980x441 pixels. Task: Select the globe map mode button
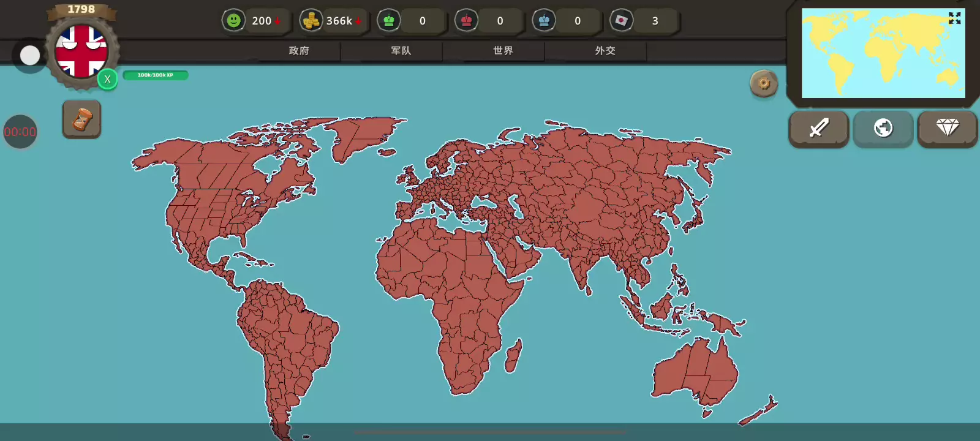tap(883, 129)
